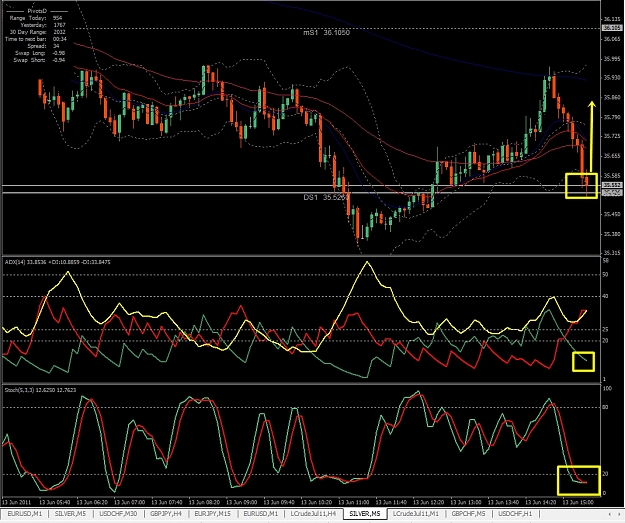This screenshot has height=523, width=625.
Task: Click the DS1 35.5260 pivot label
Action: [x=326, y=197]
